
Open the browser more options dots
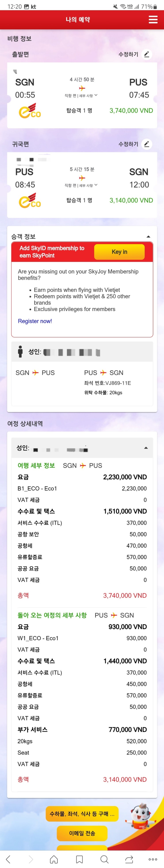153,859
